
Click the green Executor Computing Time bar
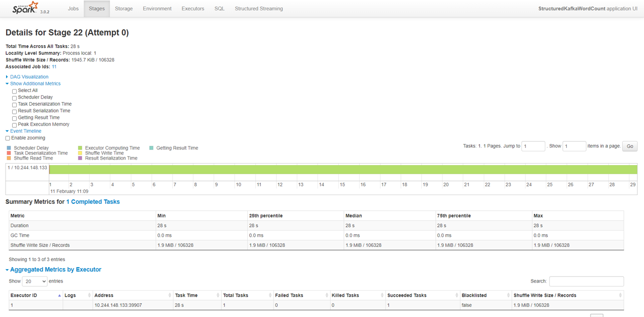click(x=343, y=170)
